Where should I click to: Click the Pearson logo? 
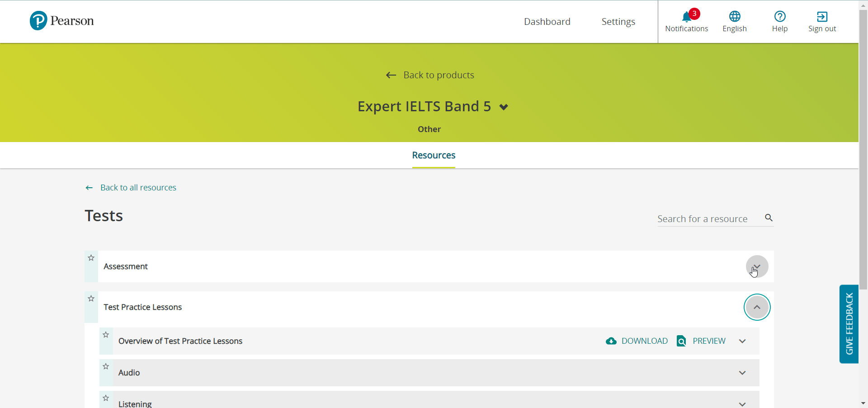[61, 20]
